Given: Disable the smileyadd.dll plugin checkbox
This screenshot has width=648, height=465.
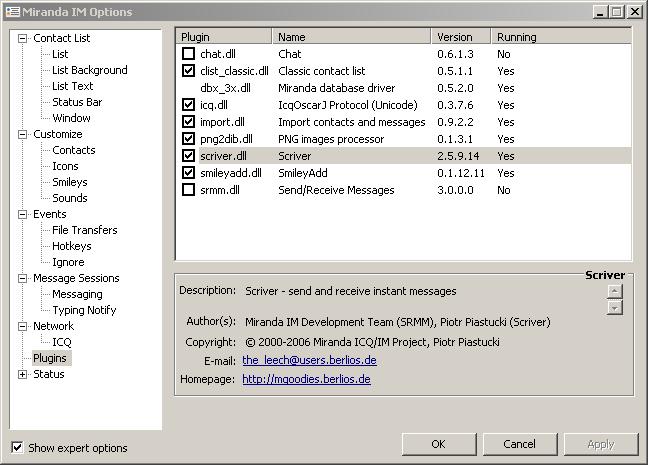Looking at the screenshot, I should tap(189, 173).
